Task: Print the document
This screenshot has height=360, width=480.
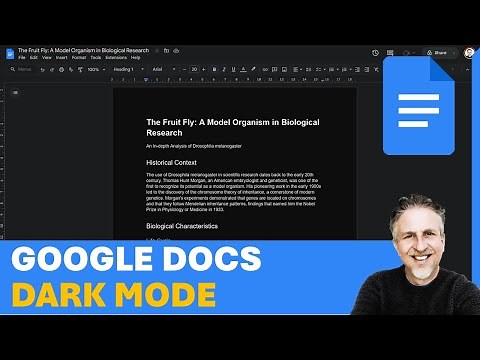Action: click(61, 70)
